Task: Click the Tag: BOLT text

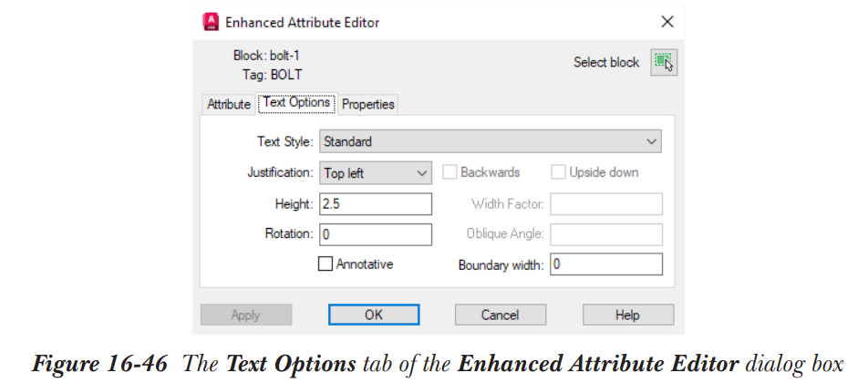Action: tap(273, 75)
